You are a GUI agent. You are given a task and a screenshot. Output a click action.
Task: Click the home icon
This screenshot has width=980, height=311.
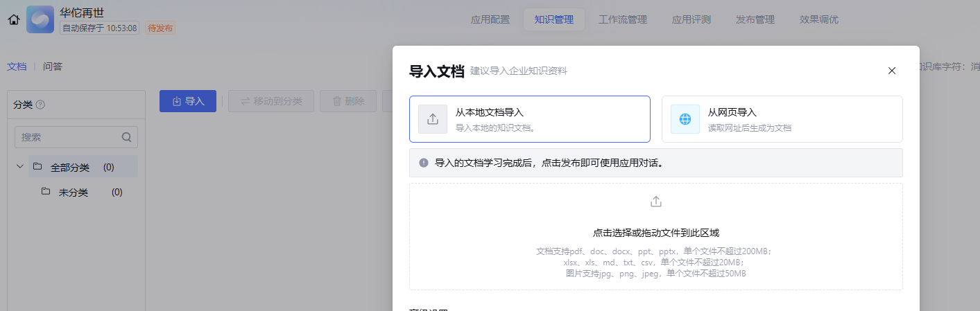tap(13, 19)
